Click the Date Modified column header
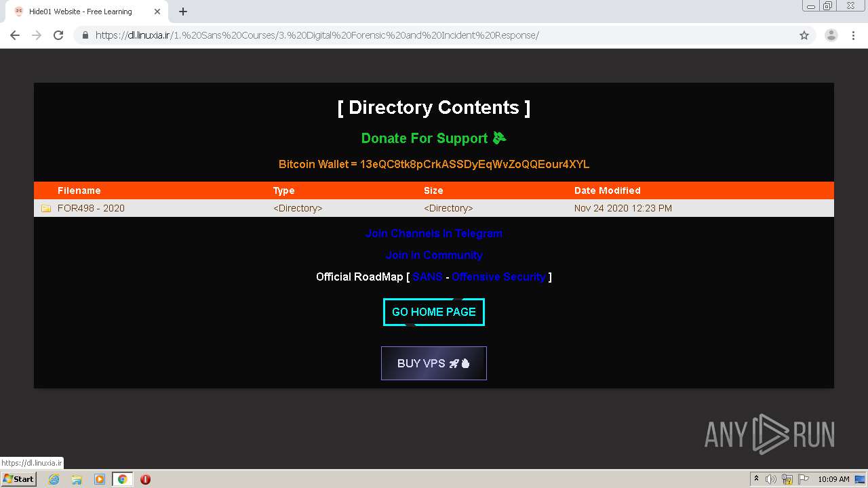 click(608, 190)
